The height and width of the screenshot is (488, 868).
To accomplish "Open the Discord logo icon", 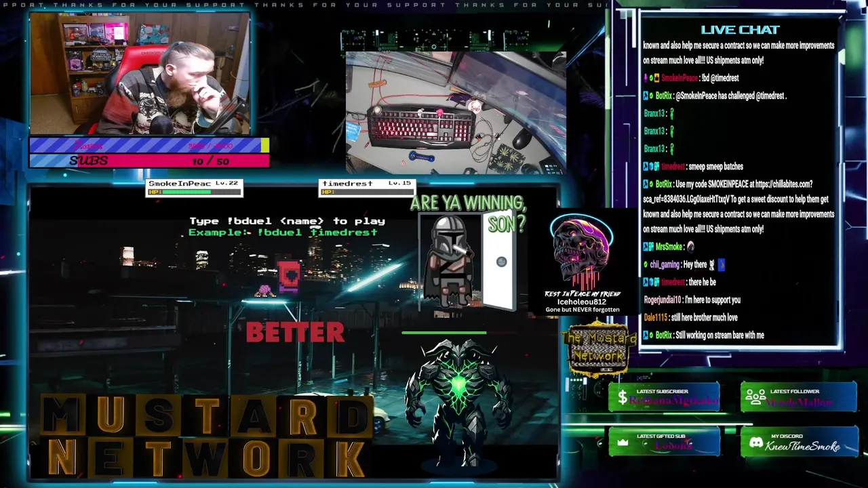I will (x=756, y=443).
